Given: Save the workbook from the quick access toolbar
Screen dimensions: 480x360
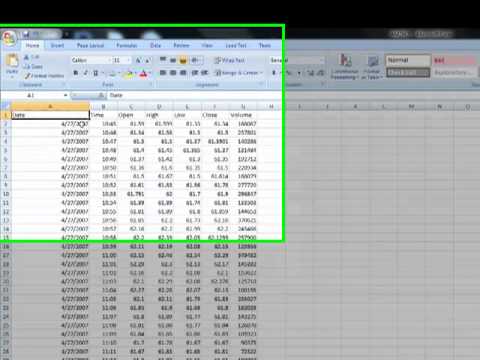Looking at the screenshot, I should tap(25, 34).
